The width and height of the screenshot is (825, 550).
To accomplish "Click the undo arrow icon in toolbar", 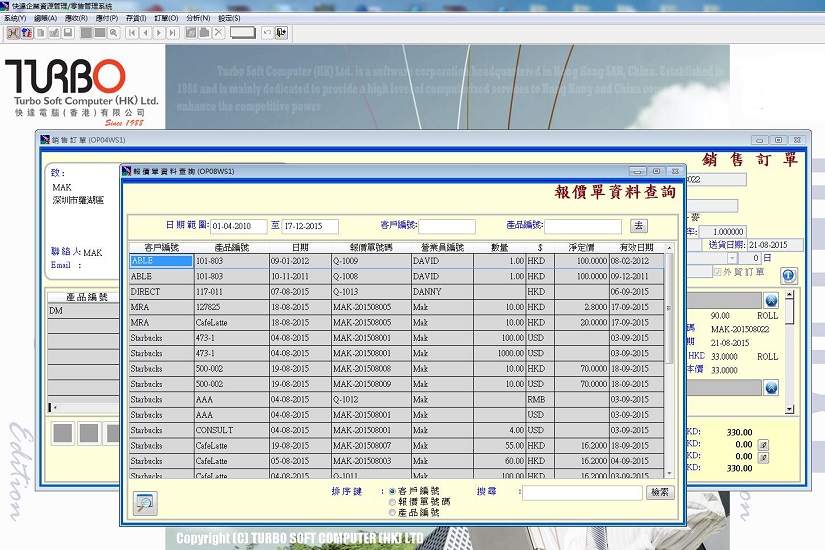I will point(267,32).
